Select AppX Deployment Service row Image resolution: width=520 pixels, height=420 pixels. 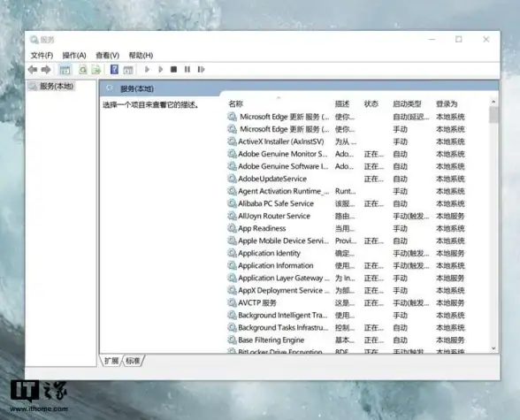tap(346, 290)
